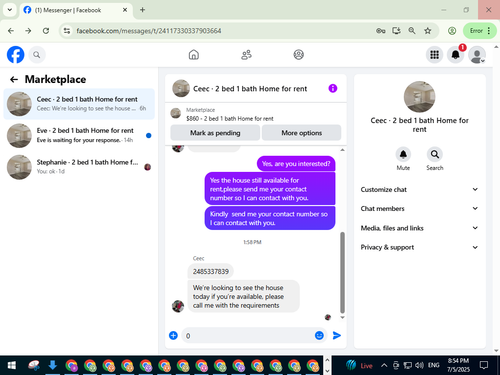Open the Groups icon in the top navigation
Image resolution: width=500 pixels, height=375 pixels.
pos(298,55)
